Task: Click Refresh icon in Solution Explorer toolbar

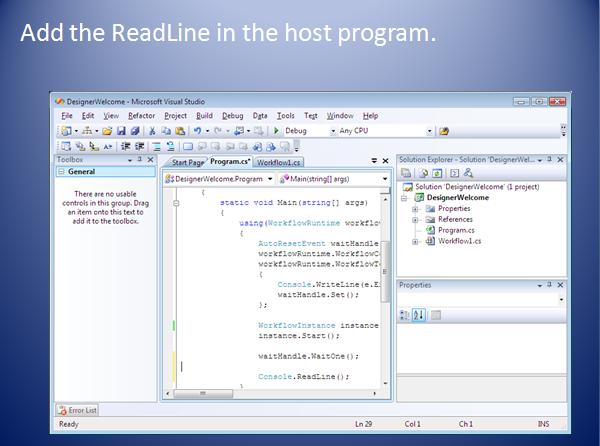Action: (437, 174)
